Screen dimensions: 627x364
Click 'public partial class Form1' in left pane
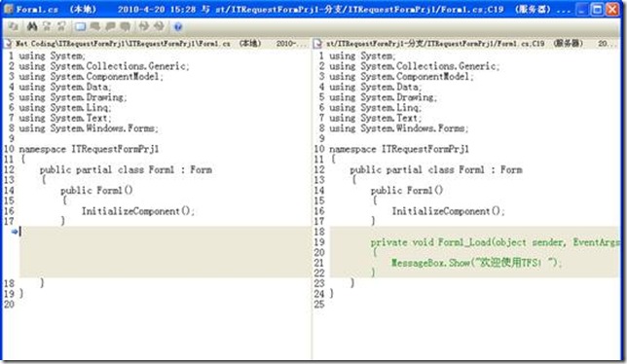click(x=107, y=169)
